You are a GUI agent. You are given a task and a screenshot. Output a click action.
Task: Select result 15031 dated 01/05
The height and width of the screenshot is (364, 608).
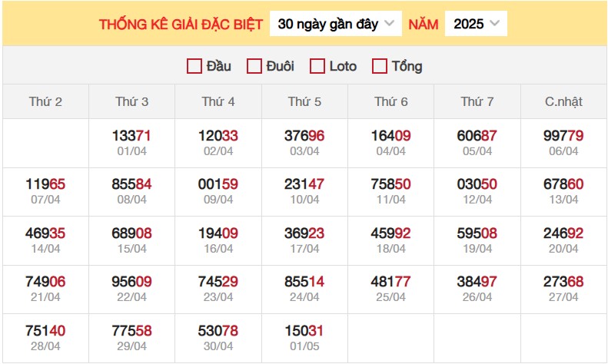click(x=304, y=331)
